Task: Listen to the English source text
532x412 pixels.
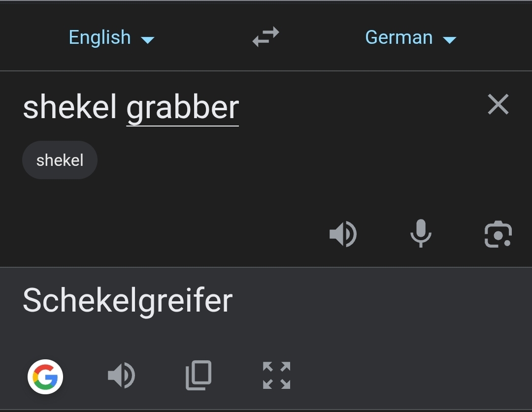Action: coord(343,234)
